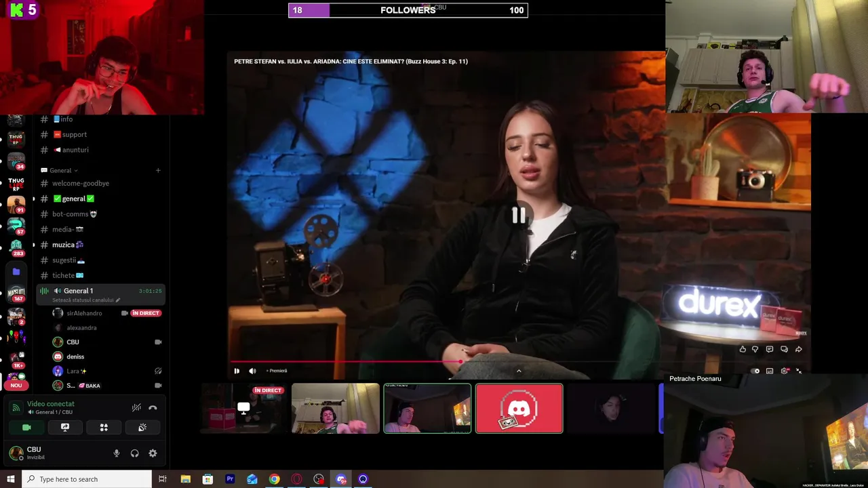Screen dimensions: 868x488
Task: Select the Discord logo participant tile
Action: [519, 408]
